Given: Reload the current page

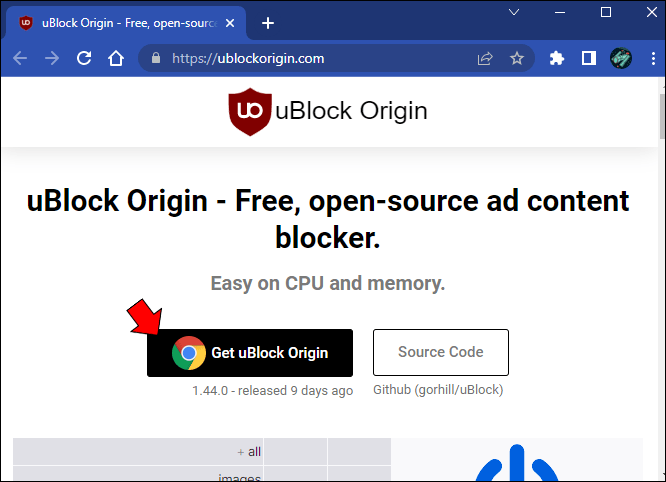Looking at the screenshot, I should pyautogui.click(x=84, y=58).
